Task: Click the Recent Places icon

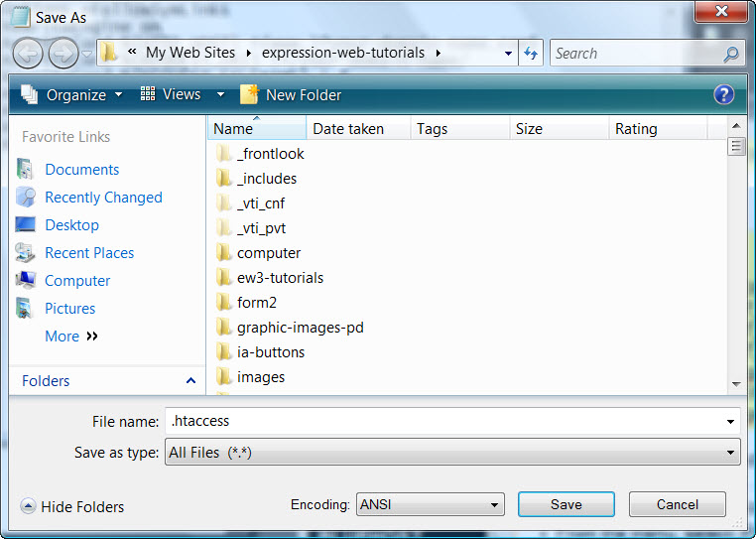Action: (25, 252)
